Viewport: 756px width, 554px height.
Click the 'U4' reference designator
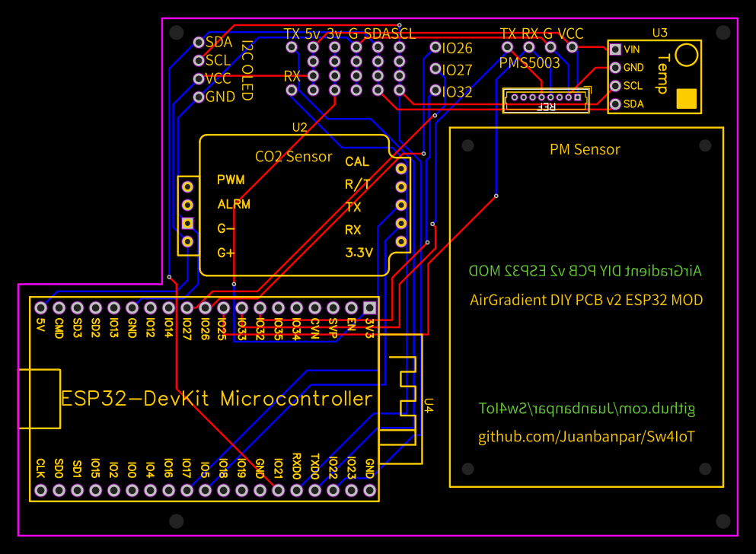coord(429,405)
